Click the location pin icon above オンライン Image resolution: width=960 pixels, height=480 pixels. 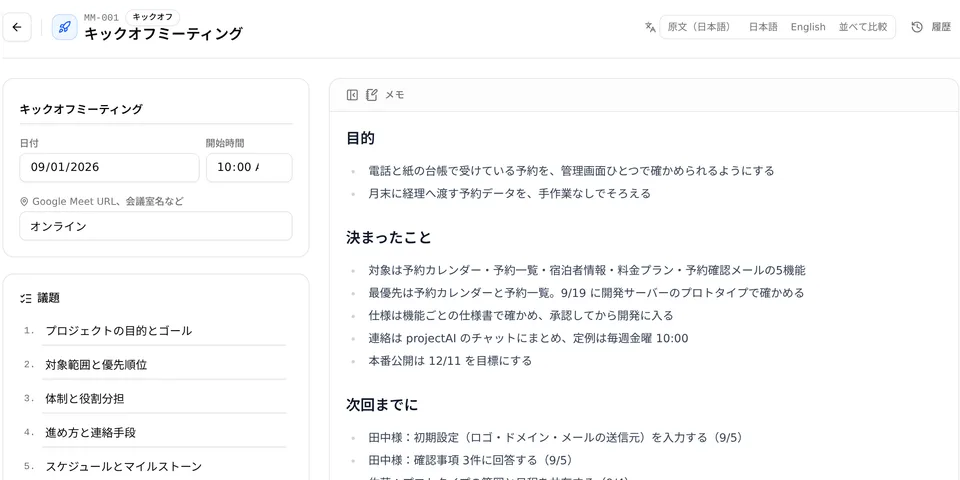[24, 201]
